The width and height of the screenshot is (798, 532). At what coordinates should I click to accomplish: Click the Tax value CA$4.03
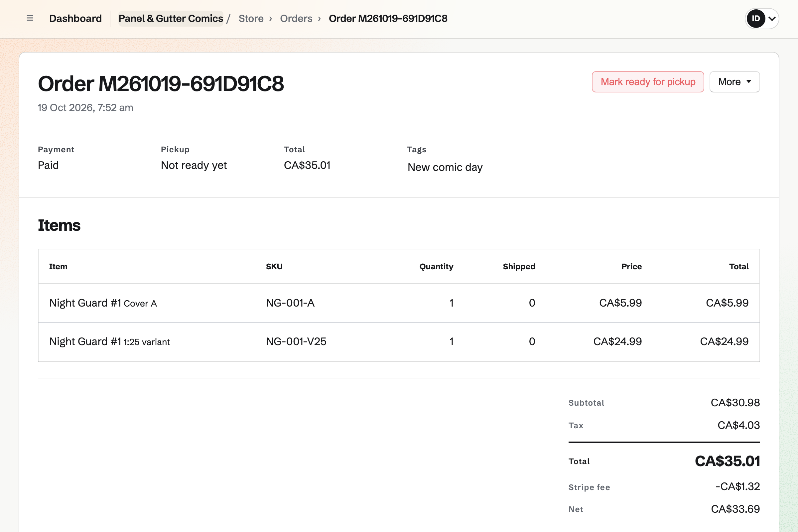tap(738, 425)
